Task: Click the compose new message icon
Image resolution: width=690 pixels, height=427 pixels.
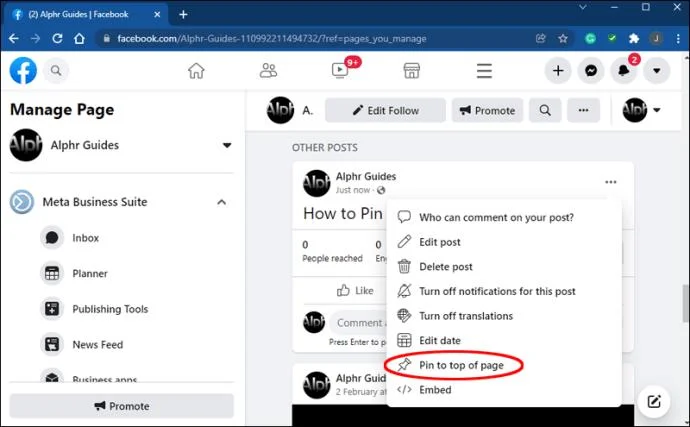Action: pos(653,401)
